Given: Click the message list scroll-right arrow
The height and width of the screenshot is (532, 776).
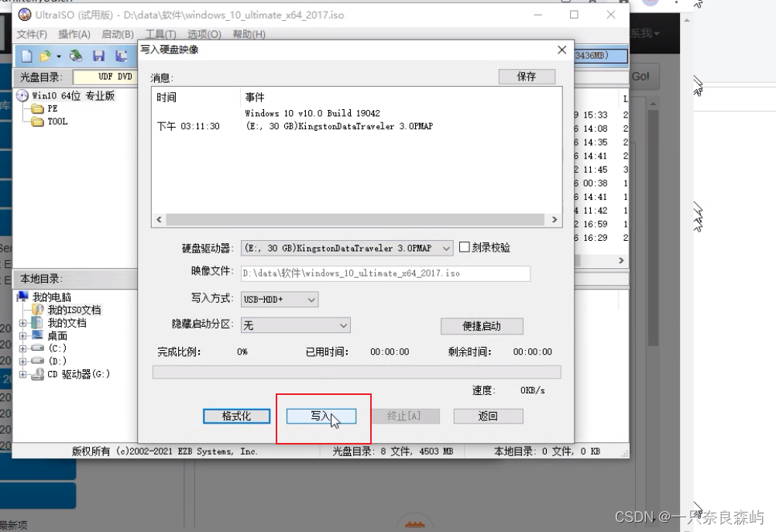Looking at the screenshot, I should (x=554, y=219).
